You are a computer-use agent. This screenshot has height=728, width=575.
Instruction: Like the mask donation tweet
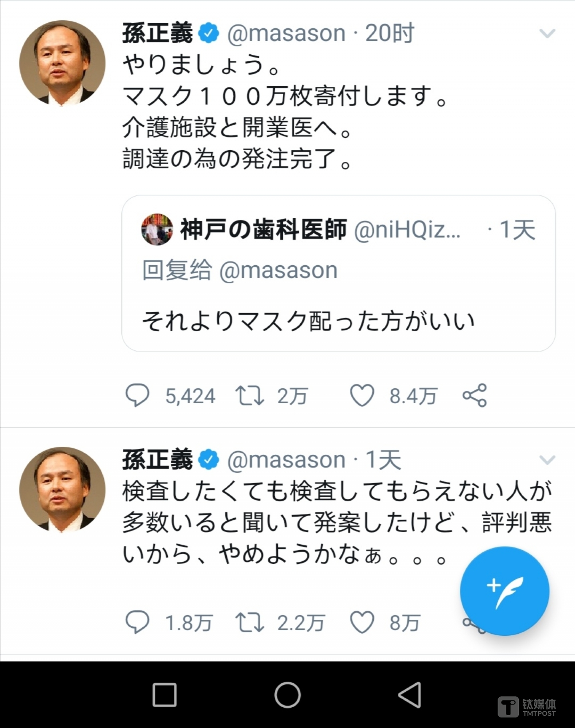tap(362, 395)
